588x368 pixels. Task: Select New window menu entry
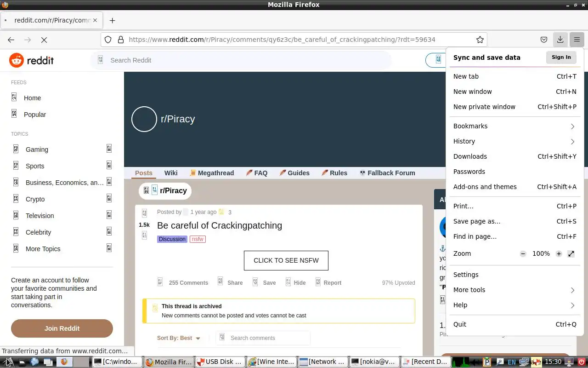514,92
